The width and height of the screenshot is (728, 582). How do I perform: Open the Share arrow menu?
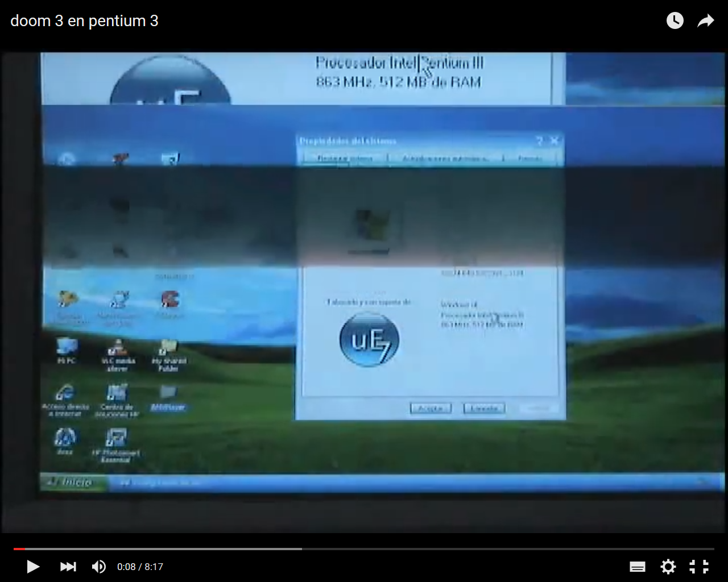click(706, 21)
